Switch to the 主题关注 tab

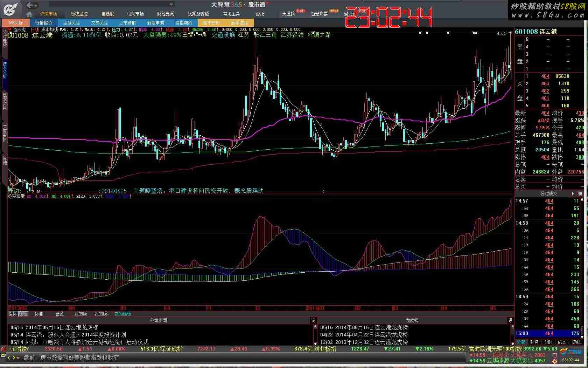(71, 23)
